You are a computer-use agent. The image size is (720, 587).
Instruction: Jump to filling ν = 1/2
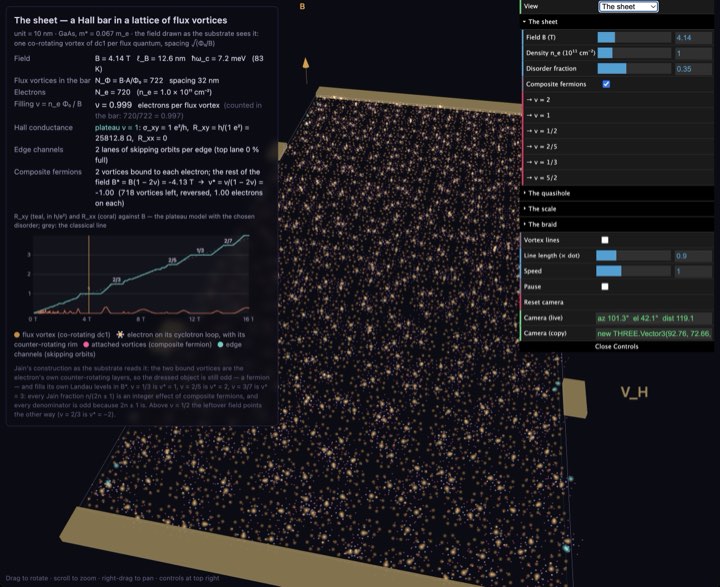pyautogui.click(x=617, y=131)
